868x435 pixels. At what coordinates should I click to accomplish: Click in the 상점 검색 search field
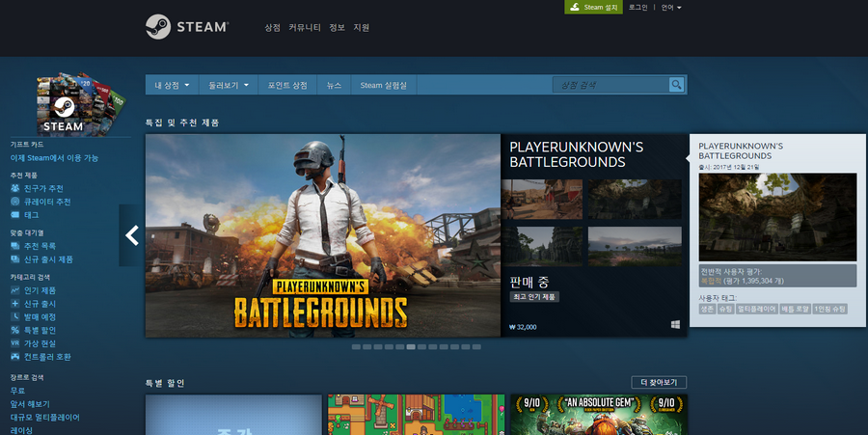click(610, 85)
